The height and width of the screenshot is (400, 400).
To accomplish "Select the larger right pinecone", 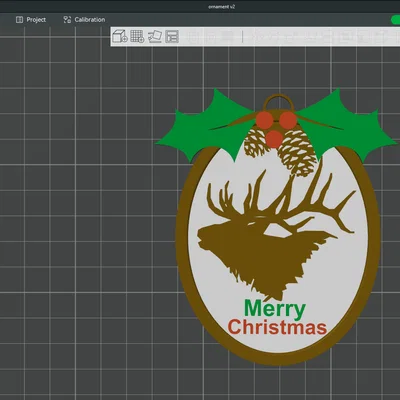I will point(297,153).
